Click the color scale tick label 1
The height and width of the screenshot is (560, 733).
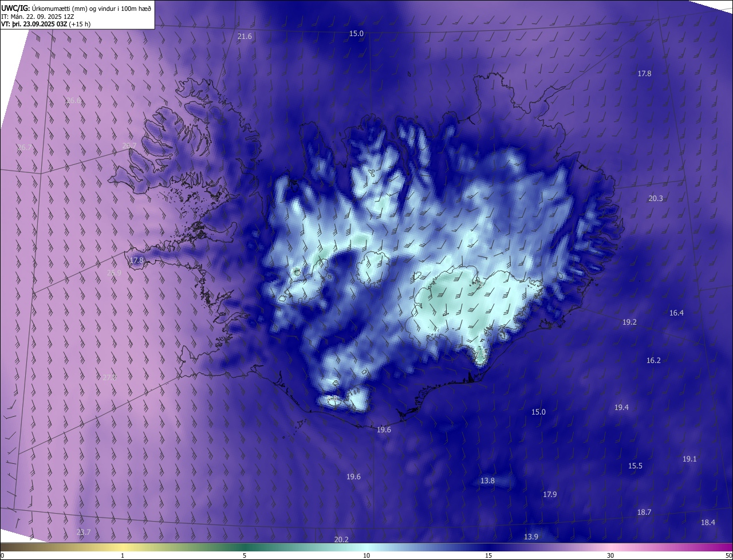click(x=123, y=555)
